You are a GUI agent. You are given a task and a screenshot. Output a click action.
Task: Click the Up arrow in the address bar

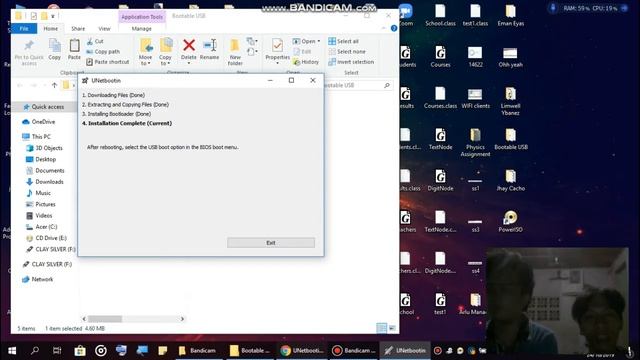tap(54, 85)
